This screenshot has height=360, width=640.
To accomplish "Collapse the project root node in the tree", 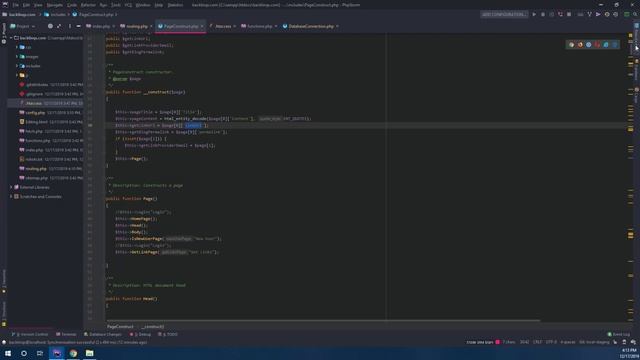I will (x=11, y=38).
